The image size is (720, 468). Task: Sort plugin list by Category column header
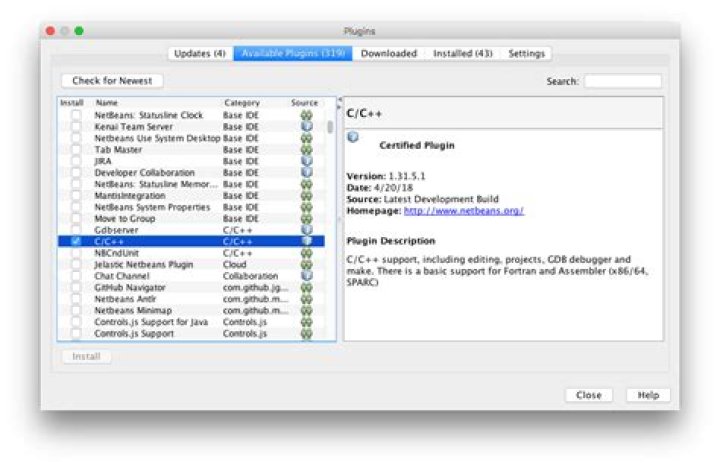242,103
